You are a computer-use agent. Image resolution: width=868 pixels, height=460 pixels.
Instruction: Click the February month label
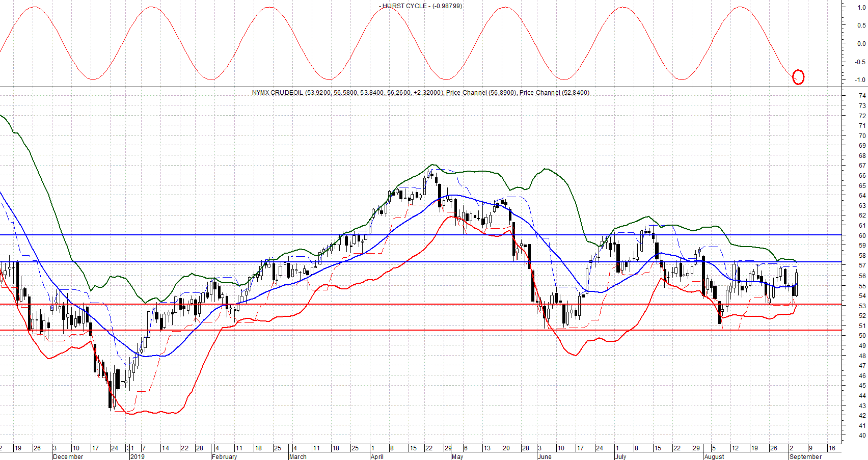click(224, 456)
